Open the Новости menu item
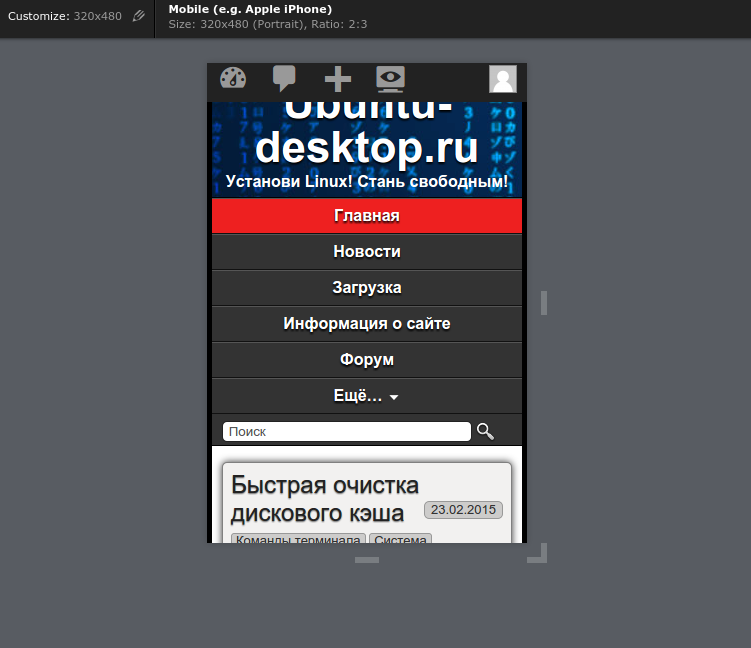Image resolution: width=751 pixels, height=648 pixels. tap(366, 252)
